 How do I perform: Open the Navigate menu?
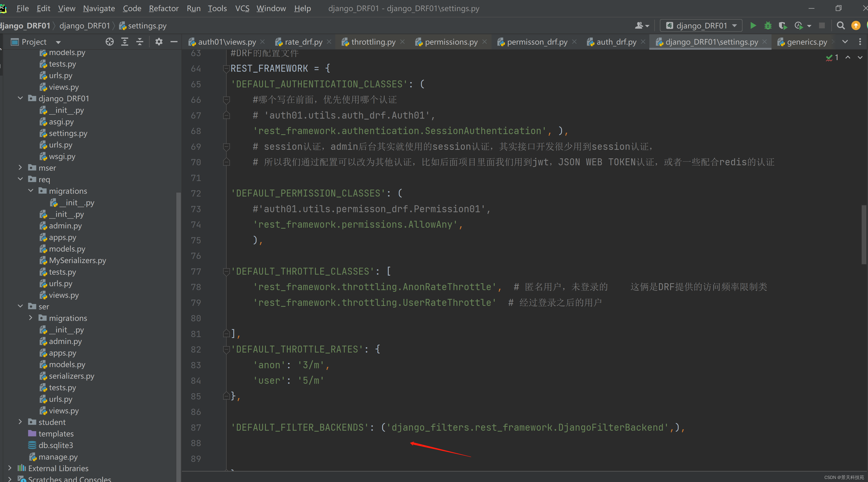[99, 8]
